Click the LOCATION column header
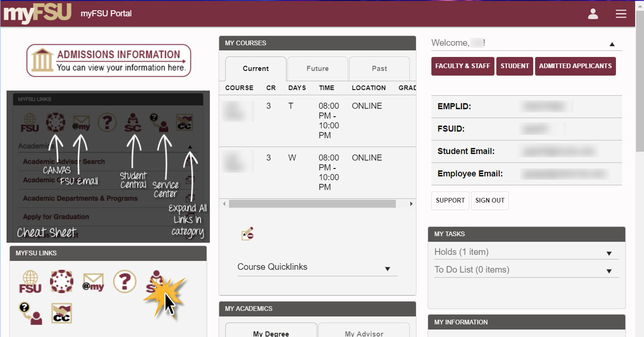644x337 pixels. click(x=369, y=88)
